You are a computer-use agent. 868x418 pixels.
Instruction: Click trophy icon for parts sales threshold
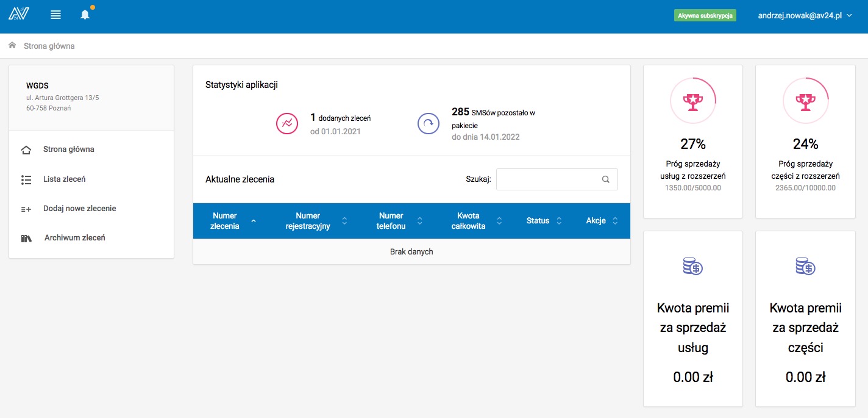805,101
